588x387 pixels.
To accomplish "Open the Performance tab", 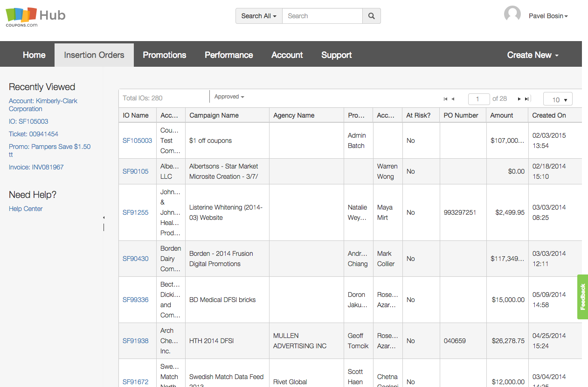I will pos(229,55).
